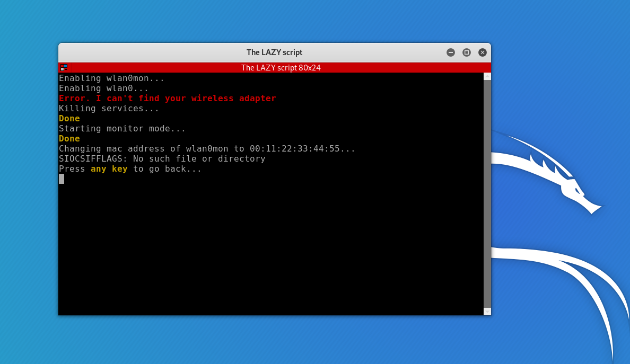
Task: Click the terminator layout icon in red bar
Action: point(64,67)
